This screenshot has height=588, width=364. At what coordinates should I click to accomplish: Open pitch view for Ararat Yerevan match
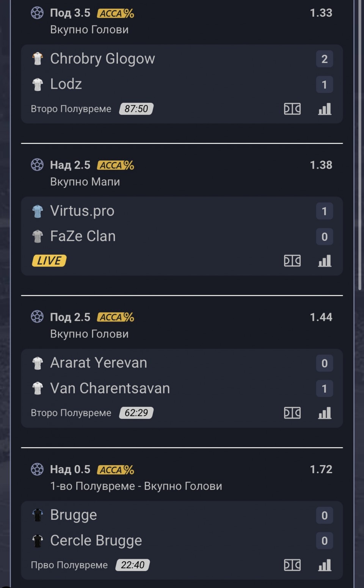coord(292,413)
